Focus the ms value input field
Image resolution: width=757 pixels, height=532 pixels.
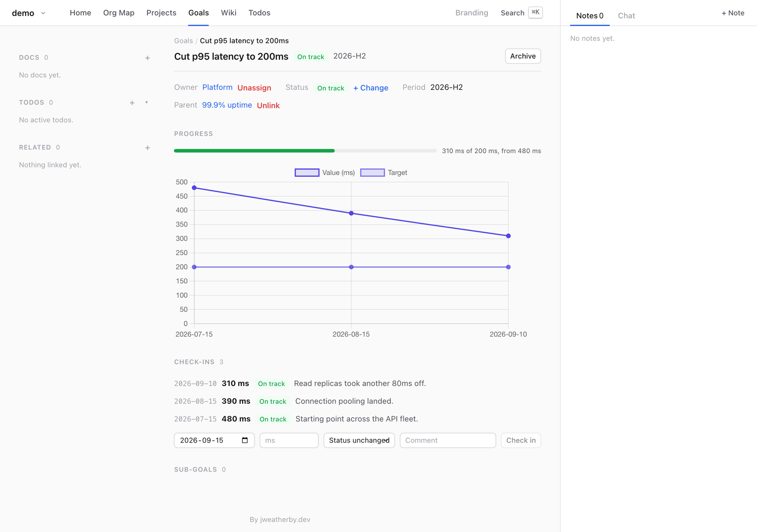coord(289,440)
